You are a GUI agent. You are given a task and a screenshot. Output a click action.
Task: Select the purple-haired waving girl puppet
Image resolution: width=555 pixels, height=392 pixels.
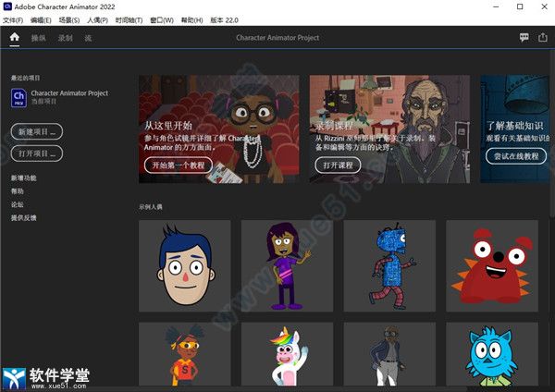click(x=287, y=265)
